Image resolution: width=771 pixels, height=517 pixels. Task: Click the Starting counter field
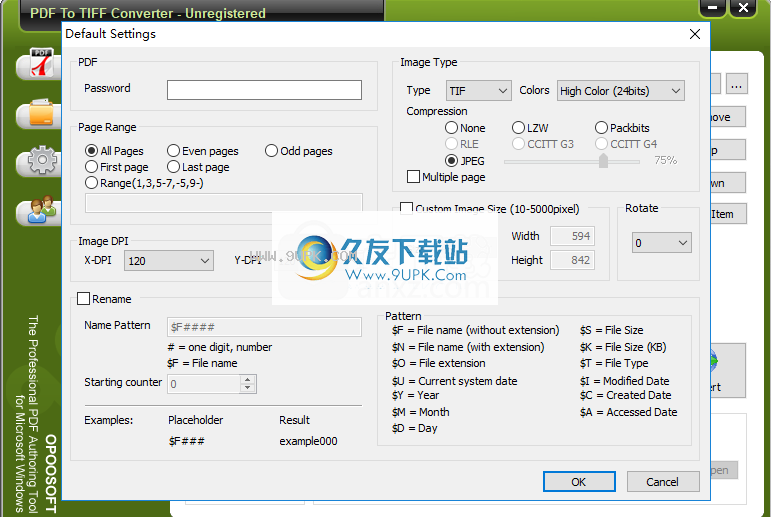[204, 384]
